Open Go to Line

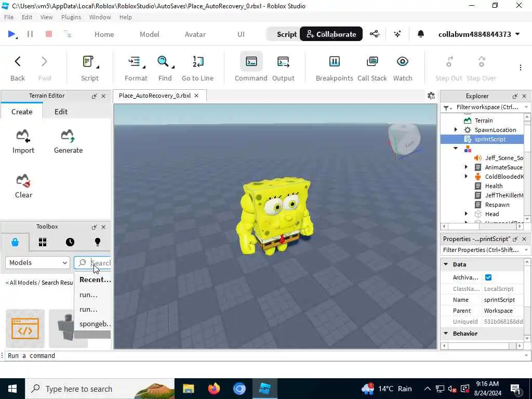click(197, 68)
